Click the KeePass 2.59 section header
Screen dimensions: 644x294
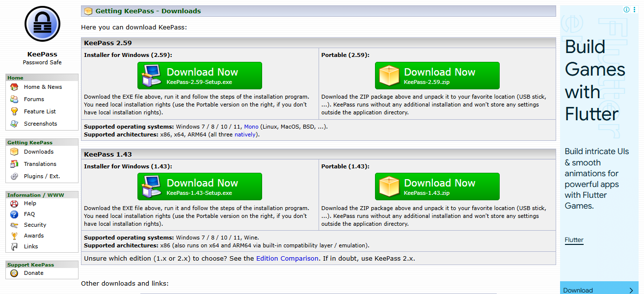[319, 43]
